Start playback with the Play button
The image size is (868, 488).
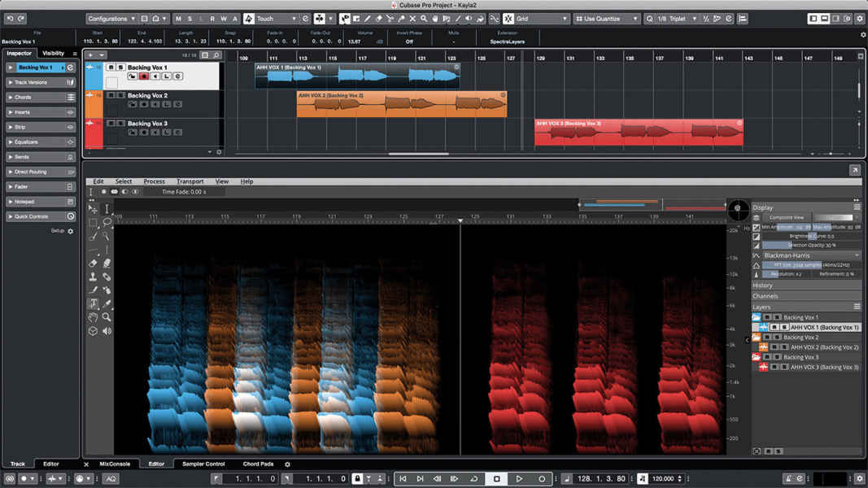point(521,479)
